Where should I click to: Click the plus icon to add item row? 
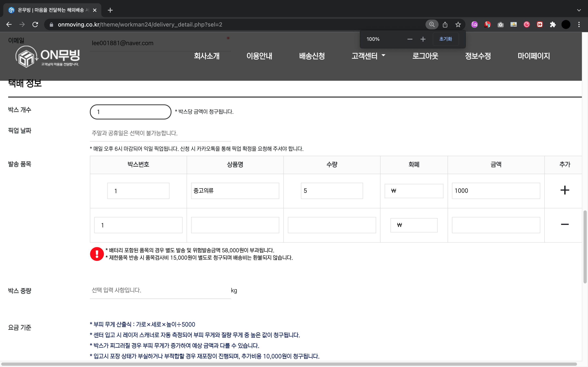tap(565, 190)
